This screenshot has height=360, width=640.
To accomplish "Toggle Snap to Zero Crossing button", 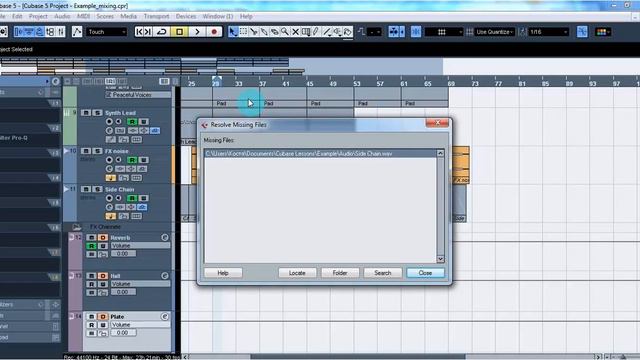I will coord(582,32).
